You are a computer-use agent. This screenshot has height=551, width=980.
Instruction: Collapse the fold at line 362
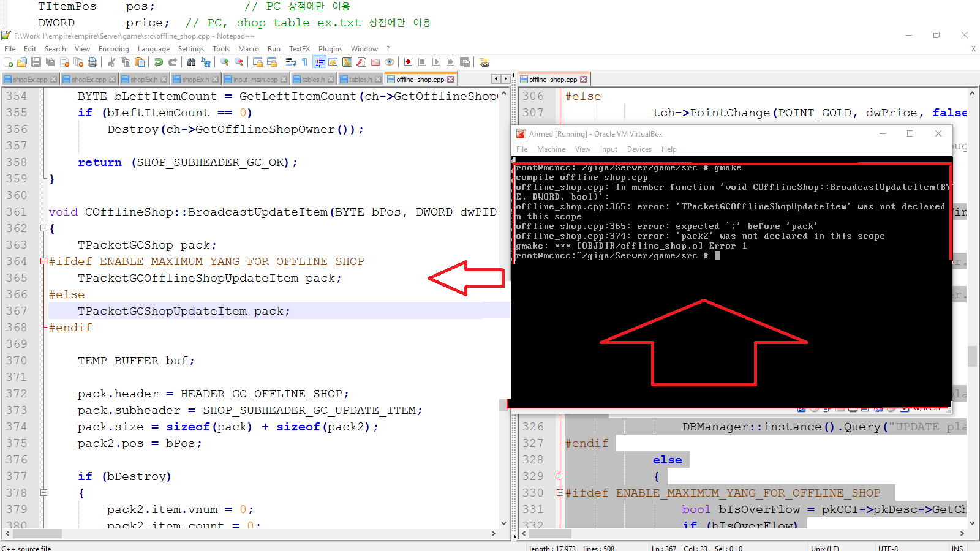point(43,228)
